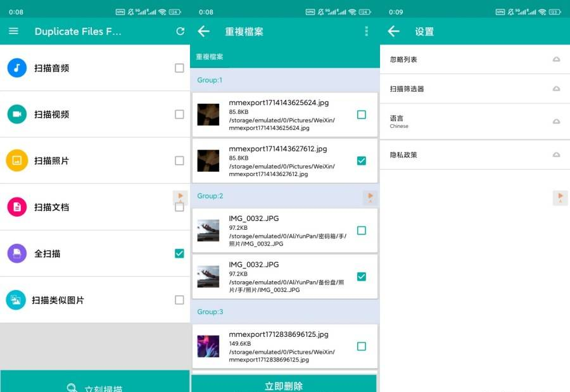
Task: Go back from the 设置 screen
Action: pyautogui.click(x=393, y=31)
